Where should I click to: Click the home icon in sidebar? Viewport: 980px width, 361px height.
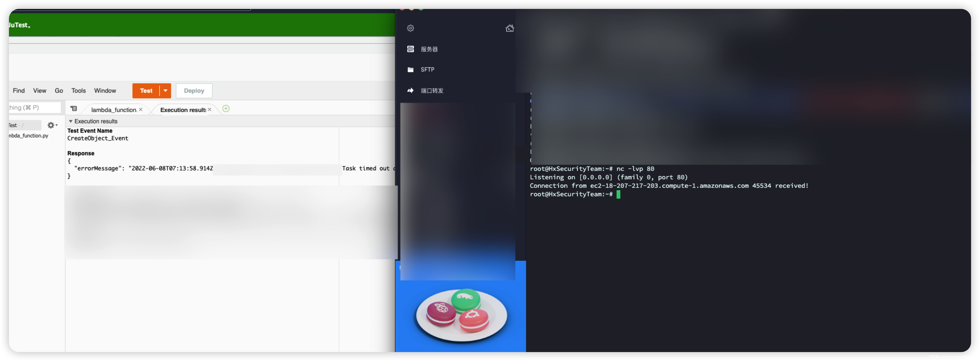coord(509,28)
